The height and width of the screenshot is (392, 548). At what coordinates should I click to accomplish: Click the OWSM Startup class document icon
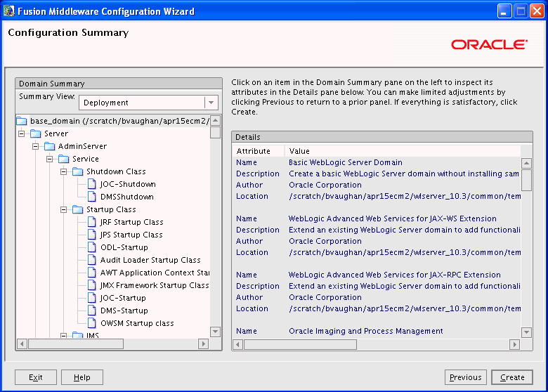(x=92, y=323)
